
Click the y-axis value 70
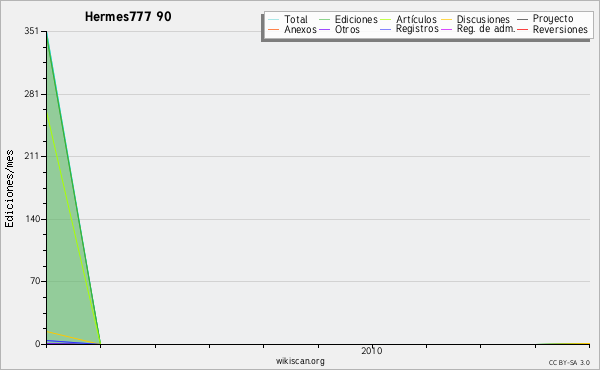34,281
